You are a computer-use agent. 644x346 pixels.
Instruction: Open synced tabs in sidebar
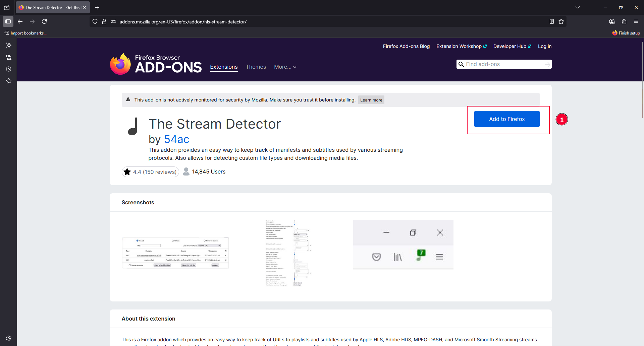click(x=9, y=57)
